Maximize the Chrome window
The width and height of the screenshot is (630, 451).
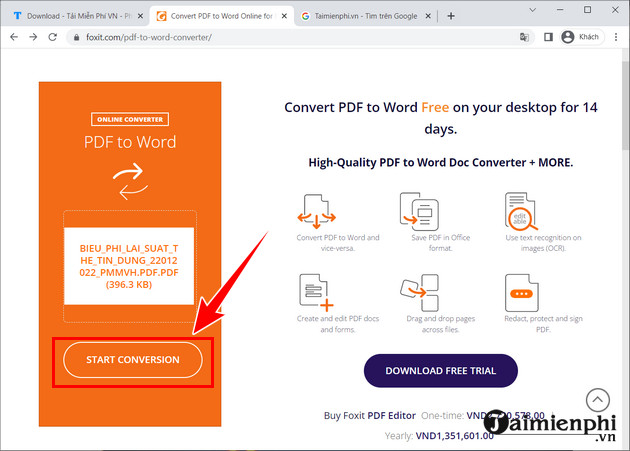587,10
